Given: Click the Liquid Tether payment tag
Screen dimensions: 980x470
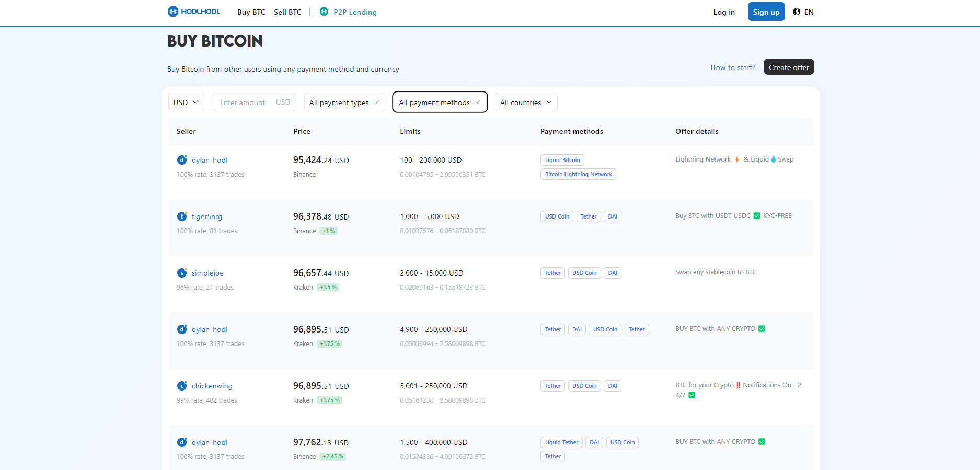Looking at the screenshot, I should click(x=561, y=442).
